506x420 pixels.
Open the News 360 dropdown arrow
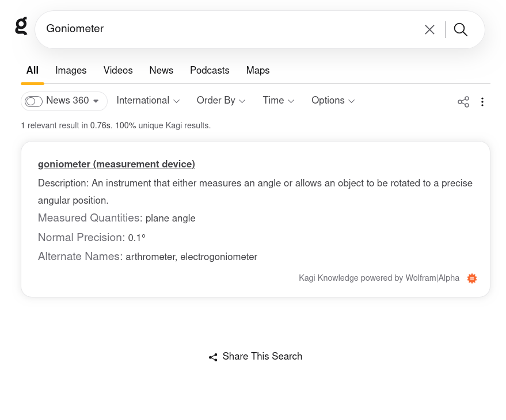tap(96, 101)
